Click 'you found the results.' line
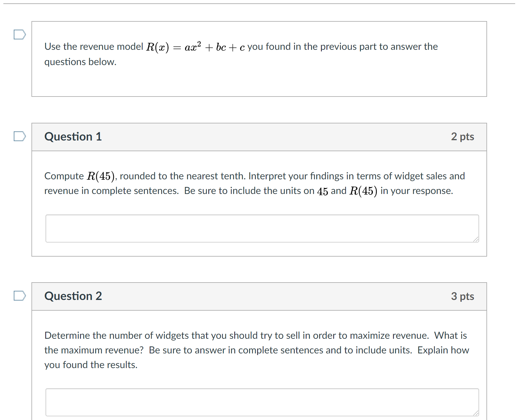 (91, 365)
